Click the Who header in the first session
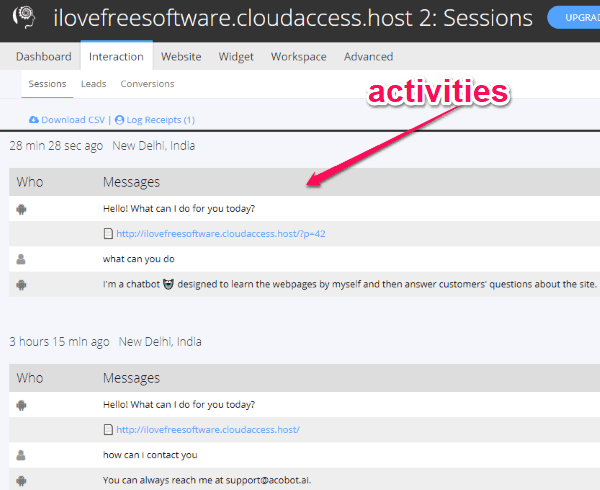600x490 pixels. [30, 182]
